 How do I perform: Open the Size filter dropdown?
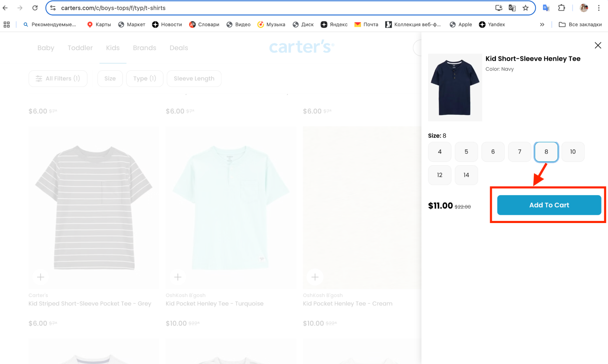[x=110, y=78]
